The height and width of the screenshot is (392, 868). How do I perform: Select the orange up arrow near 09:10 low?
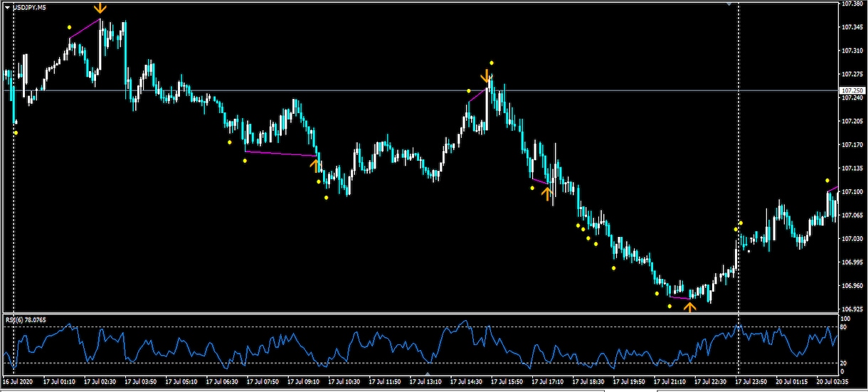tap(314, 166)
